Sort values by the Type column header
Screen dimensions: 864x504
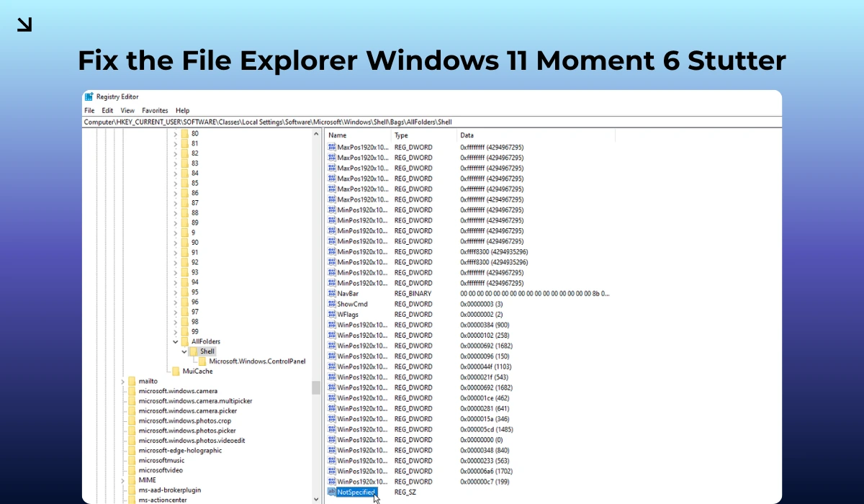tap(424, 135)
